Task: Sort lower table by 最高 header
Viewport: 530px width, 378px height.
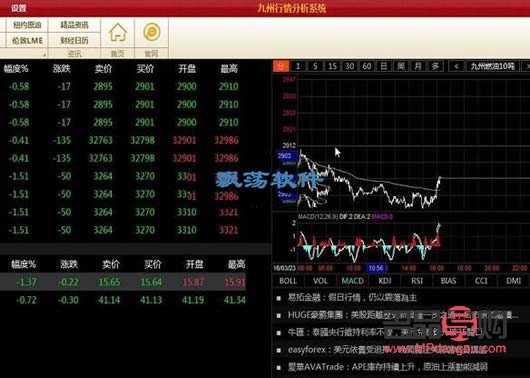Action: pos(236,264)
